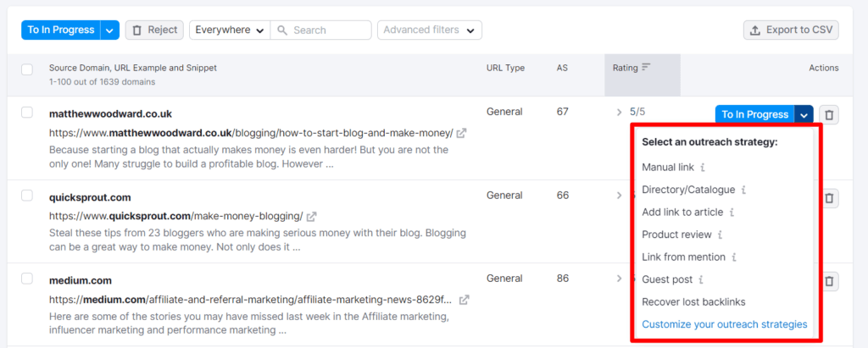
Task: Click General URL type in matthewwoodward row
Action: [504, 112]
